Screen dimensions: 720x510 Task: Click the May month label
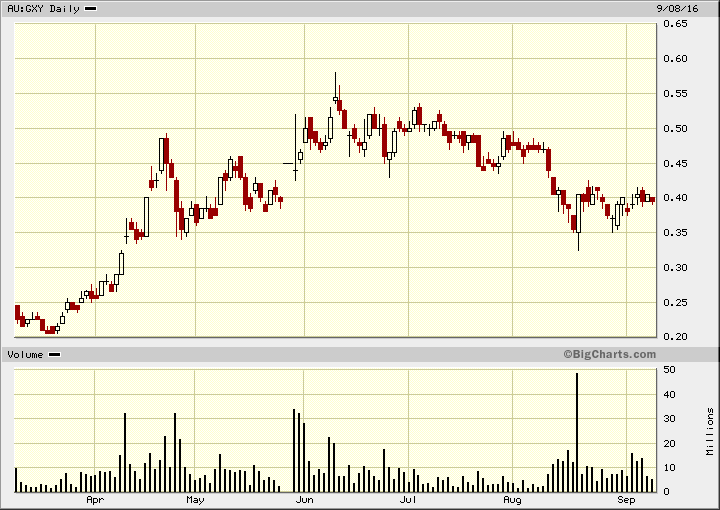pyautogui.click(x=195, y=500)
